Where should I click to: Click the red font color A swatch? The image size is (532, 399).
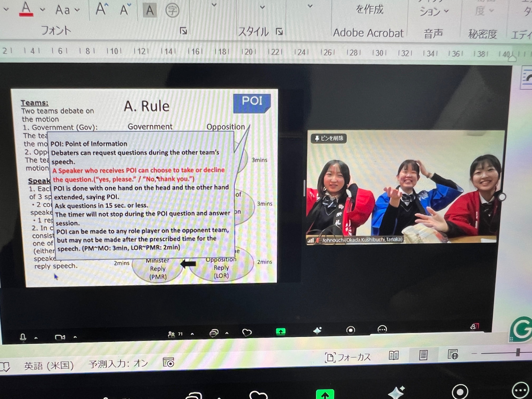pyautogui.click(x=26, y=9)
